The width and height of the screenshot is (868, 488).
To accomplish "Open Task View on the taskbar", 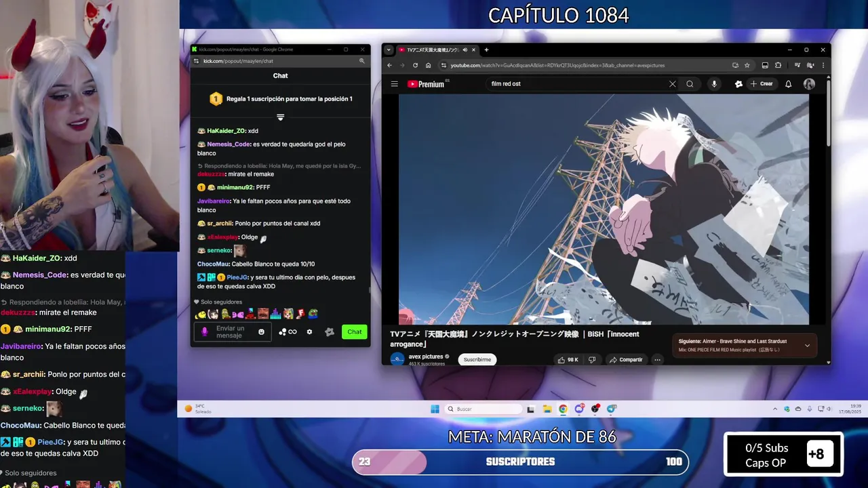I will (530, 409).
